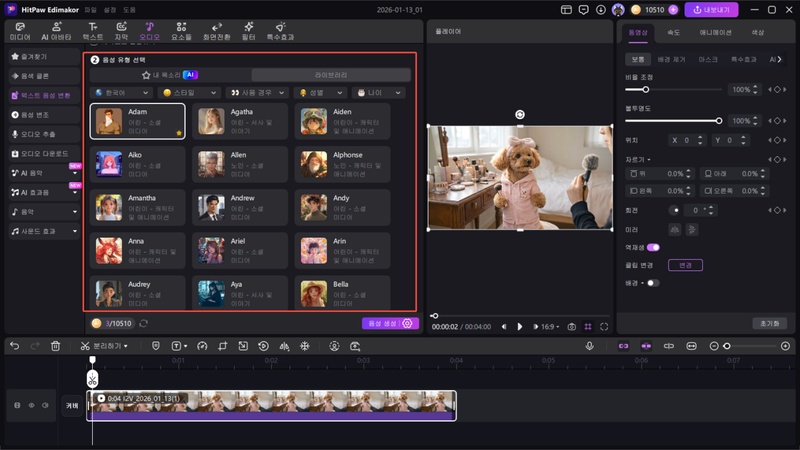The image size is (800, 450).
Task: Click the 초기화 reset button
Action: pos(769,323)
